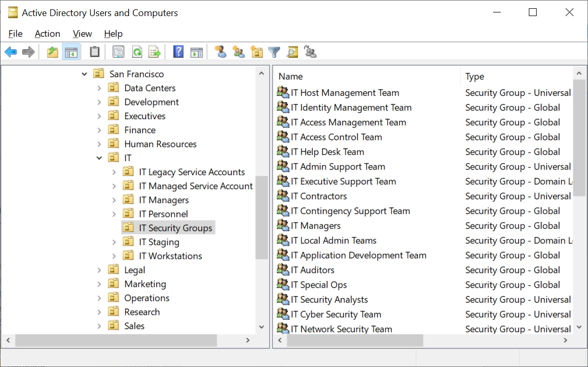Expand the IT Managers node

114,201
